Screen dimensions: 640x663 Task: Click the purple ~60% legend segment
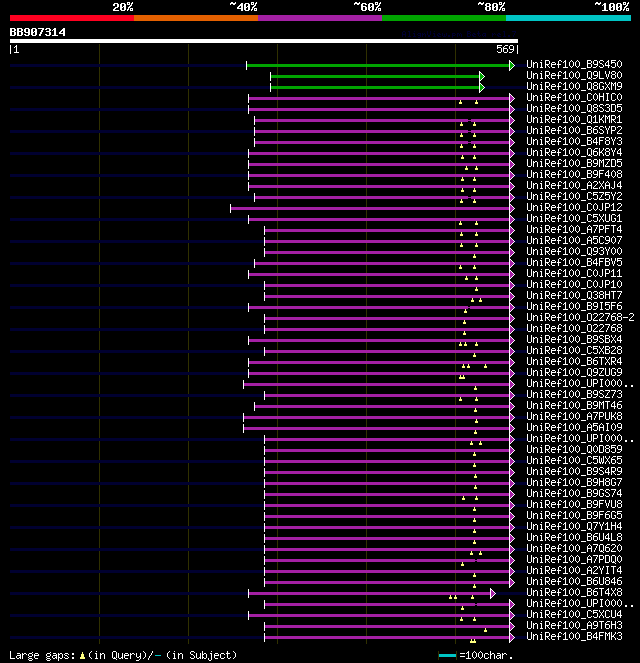[x=320, y=18]
